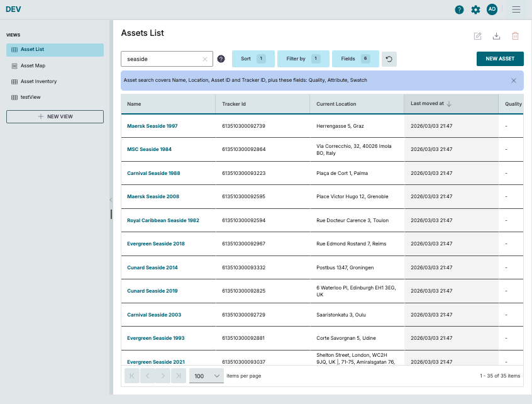Click the edit view pencil icon
532x404 pixels.
[x=478, y=36]
